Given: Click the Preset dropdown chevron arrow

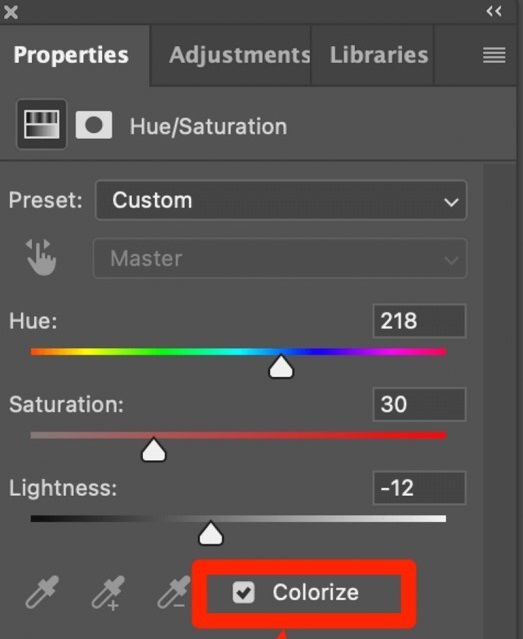Looking at the screenshot, I should [x=451, y=202].
